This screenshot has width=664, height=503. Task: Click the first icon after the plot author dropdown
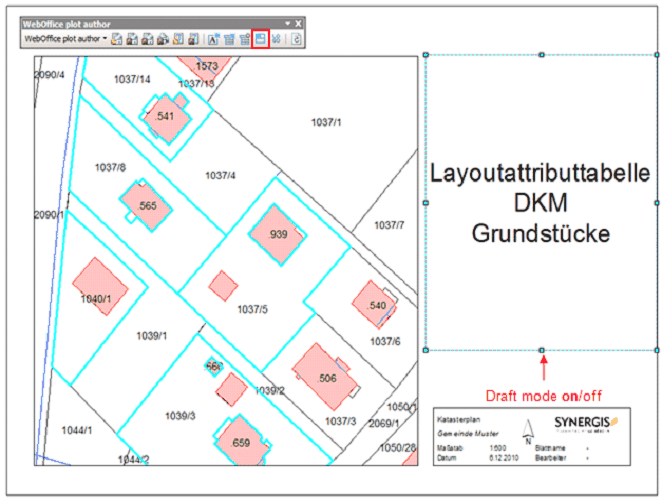(x=117, y=39)
